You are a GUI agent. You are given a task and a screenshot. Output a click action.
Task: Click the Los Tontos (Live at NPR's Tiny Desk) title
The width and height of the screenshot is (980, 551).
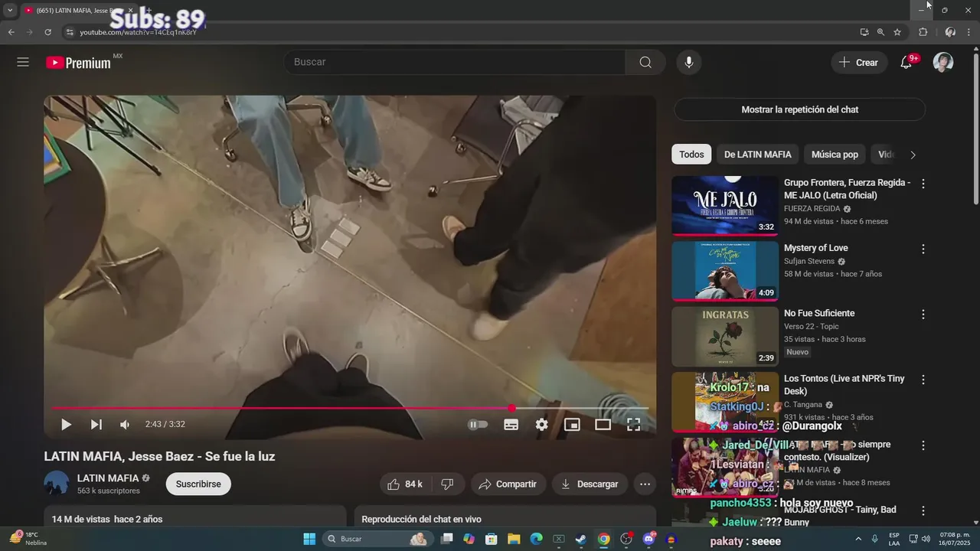(844, 385)
